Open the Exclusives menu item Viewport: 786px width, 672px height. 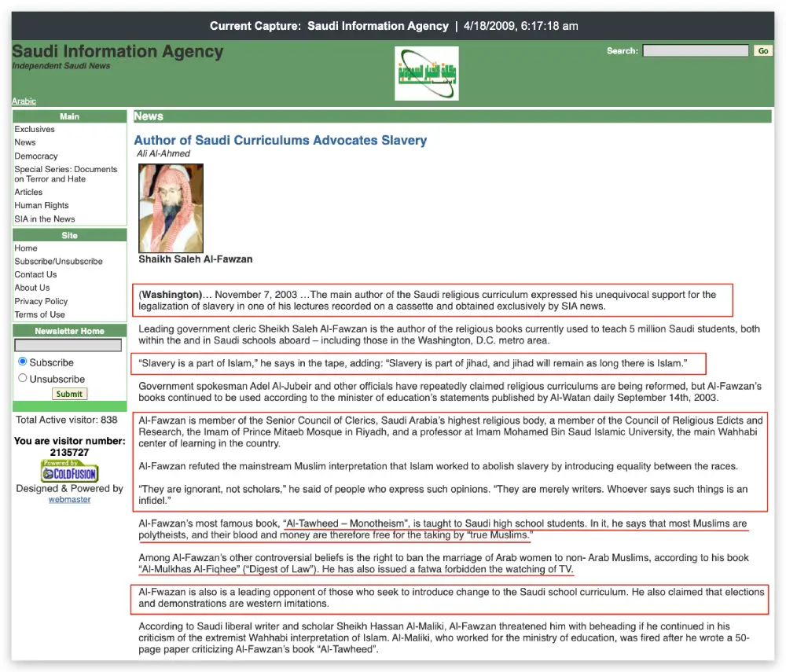[35, 129]
